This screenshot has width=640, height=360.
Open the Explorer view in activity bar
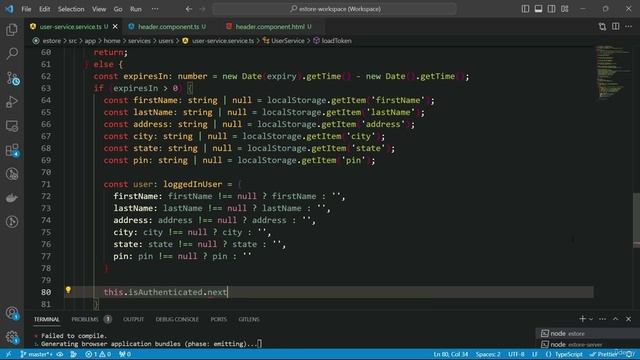pos(12,29)
